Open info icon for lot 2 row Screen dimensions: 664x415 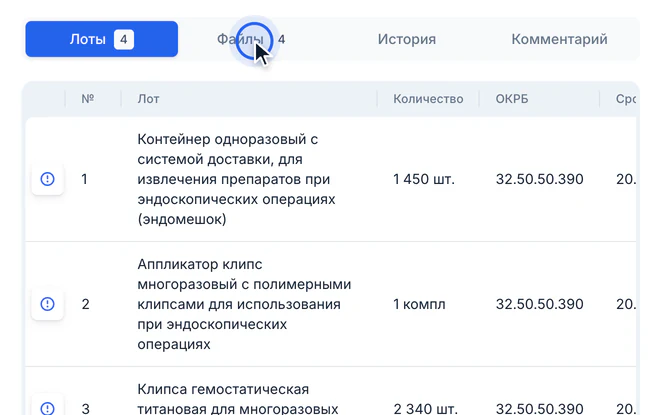tap(47, 304)
